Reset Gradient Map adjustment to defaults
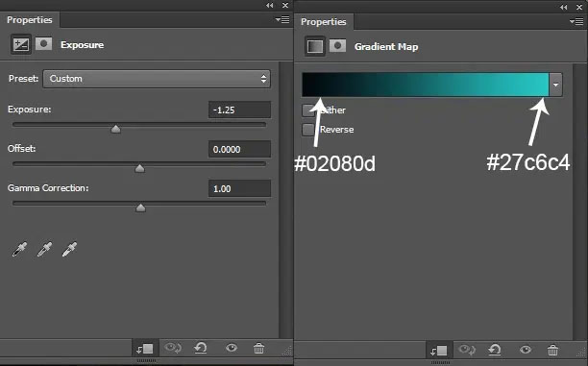The image size is (588, 366). tap(495, 351)
